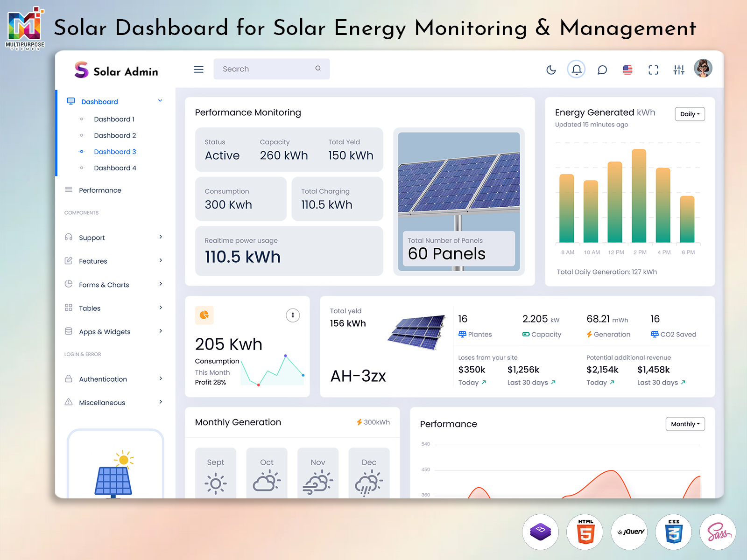Open Dashboard 4 menu item
Image resolution: width=747 pixels, height=560 pixels.
[x=115, y=168]
